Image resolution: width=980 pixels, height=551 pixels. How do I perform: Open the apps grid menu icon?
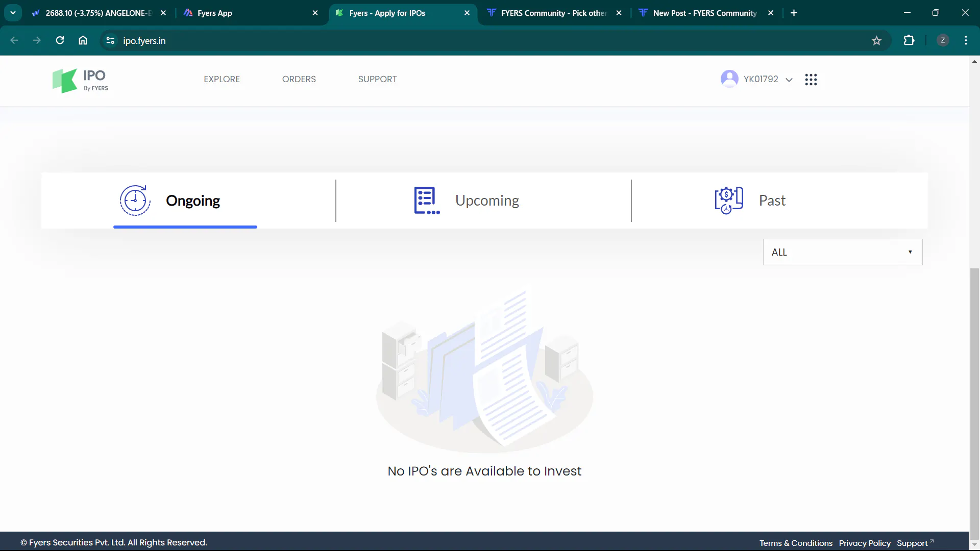pyautogui.click(x=811, y=80)
